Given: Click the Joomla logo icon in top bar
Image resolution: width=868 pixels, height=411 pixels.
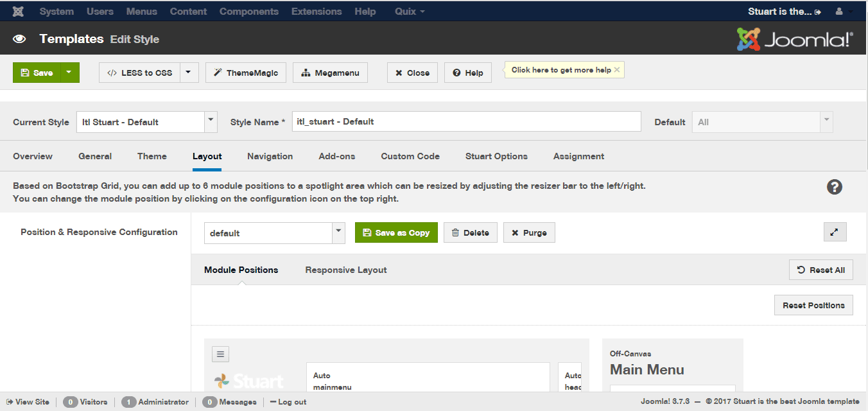Looking at the screenshot, I should coord(19,12).
